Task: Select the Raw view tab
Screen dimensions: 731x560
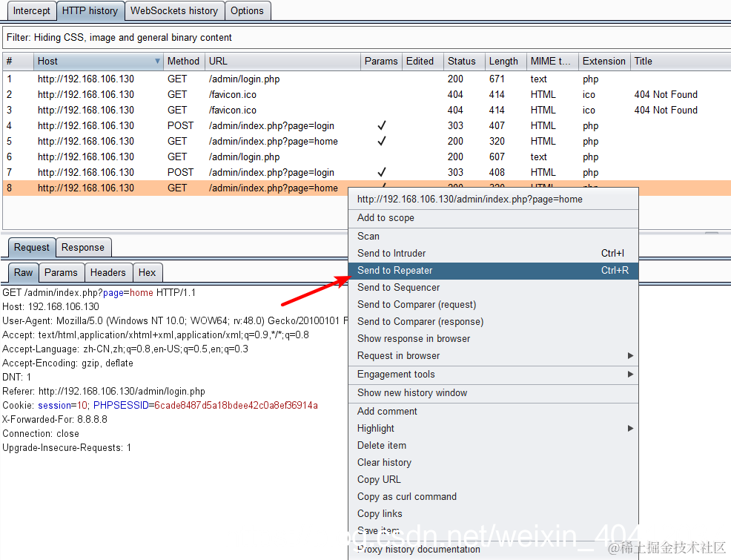Action: (23, 273)
